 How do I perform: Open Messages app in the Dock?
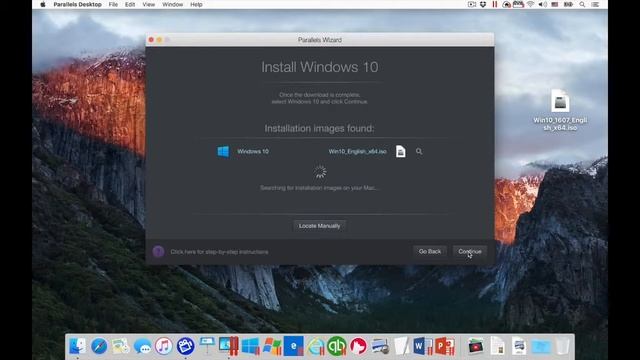(x=142, y=346)
